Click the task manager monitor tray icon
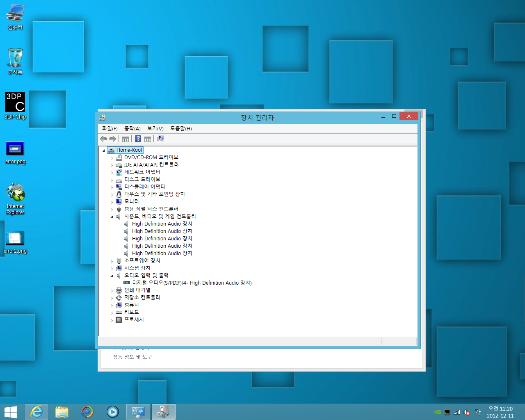 (447, 412)
